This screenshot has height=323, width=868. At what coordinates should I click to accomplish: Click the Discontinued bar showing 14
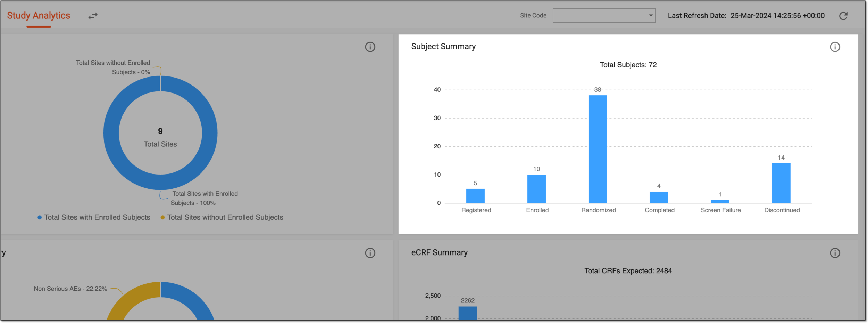tap(781, 183)
